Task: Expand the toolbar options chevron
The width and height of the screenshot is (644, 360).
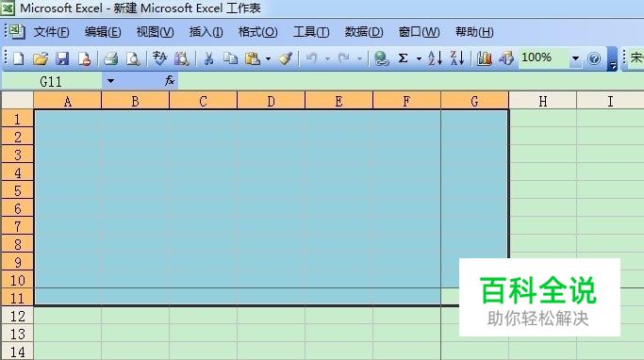Action: 612,58
